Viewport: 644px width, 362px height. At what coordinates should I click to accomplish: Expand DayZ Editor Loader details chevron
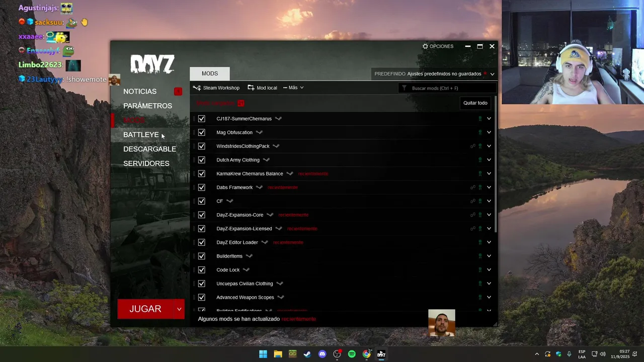coord(489,242)
